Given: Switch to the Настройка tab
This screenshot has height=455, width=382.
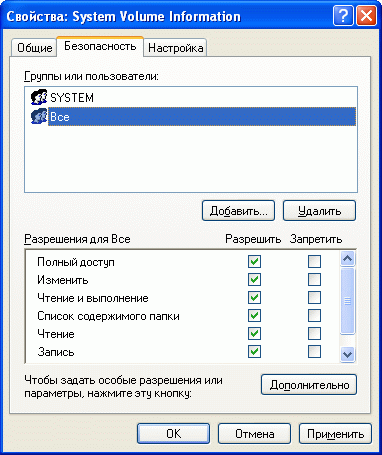Looking at the screenshot, I should pyautogui.click(x=175, y=48).
